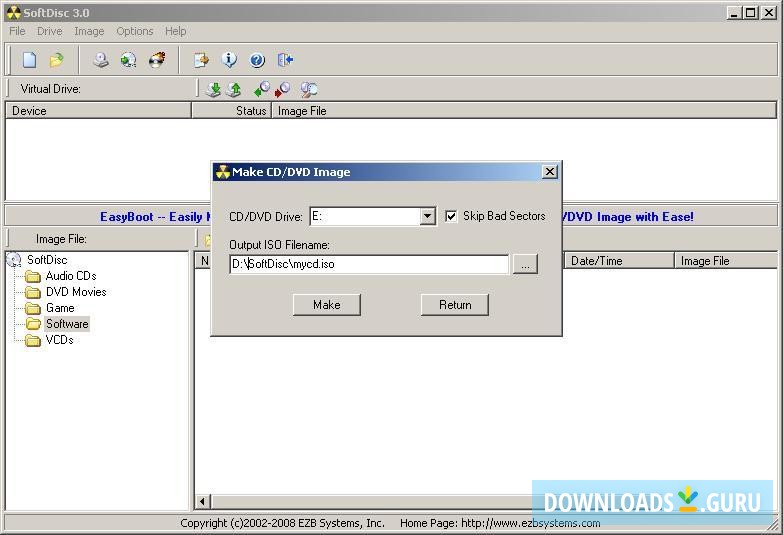Click the EasyBoot banner text
This screenshot has width=783, height=535.
155,217
